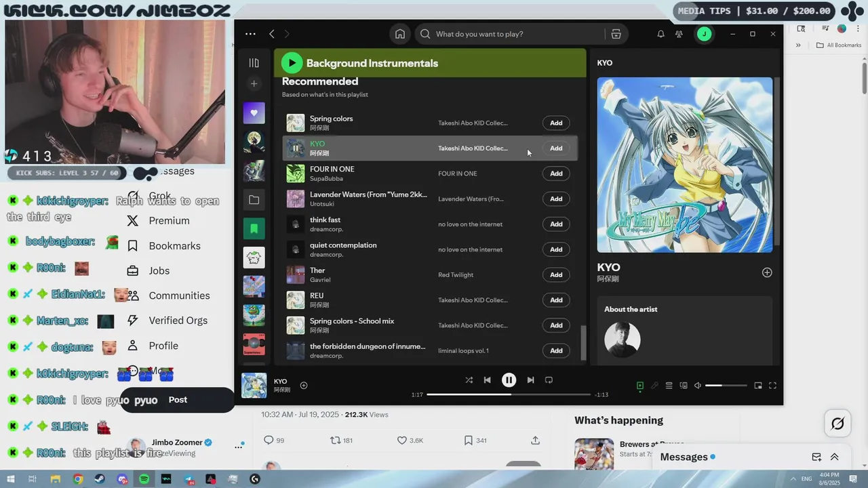
Task: Collapse Your Library sidebar icon
Action: coord(254,63)
